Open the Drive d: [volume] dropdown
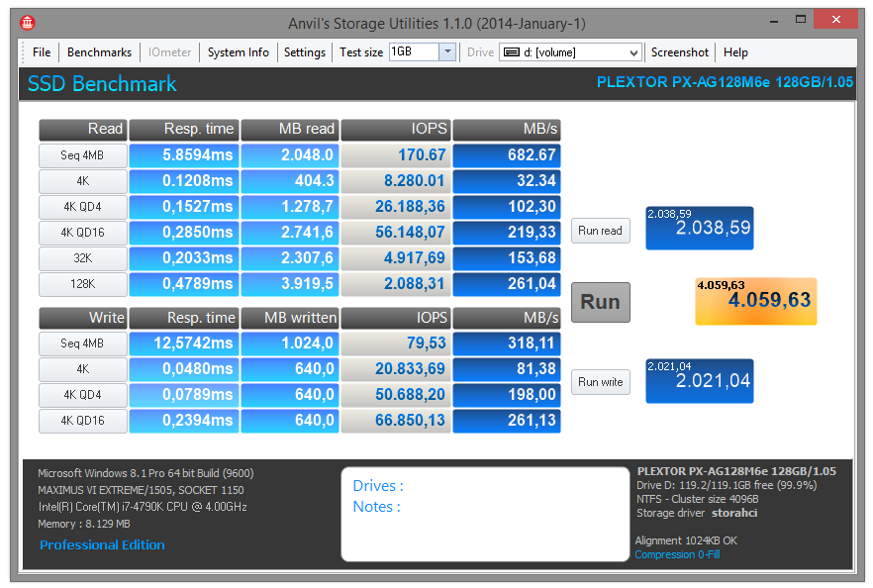The height and width of the screenshot is (588, 873). pos(571,52)
